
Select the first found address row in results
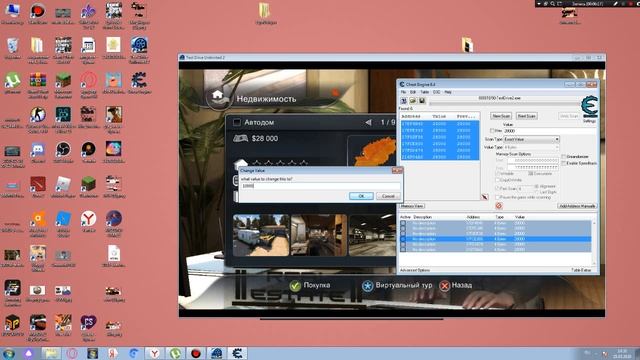pos(439,124)
